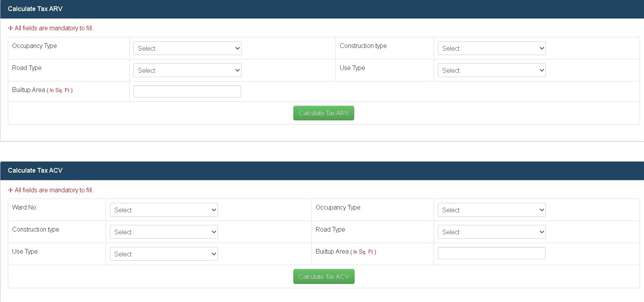The width and height of the screenshot is (644, 302).
Task: Open Occupancy Type dropdown in ARV form
Action: coord(187,48)
